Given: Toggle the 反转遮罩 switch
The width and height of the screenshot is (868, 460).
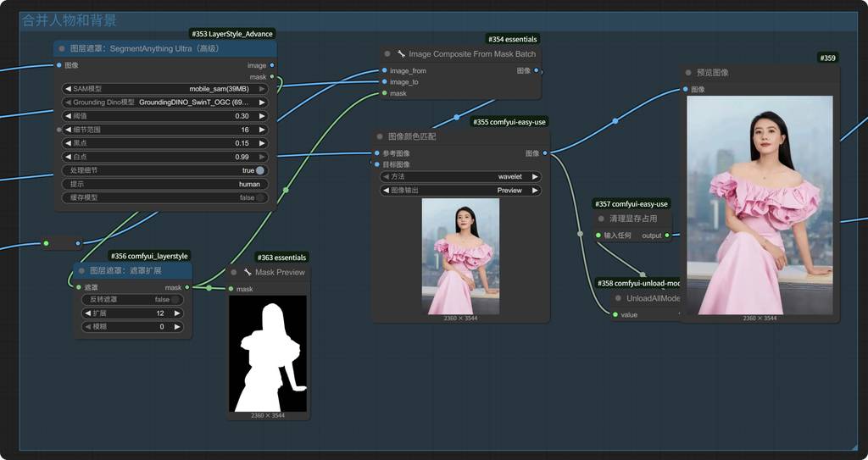Looking at the screenshot, I should pyautogui.click(x=176, y=299).
